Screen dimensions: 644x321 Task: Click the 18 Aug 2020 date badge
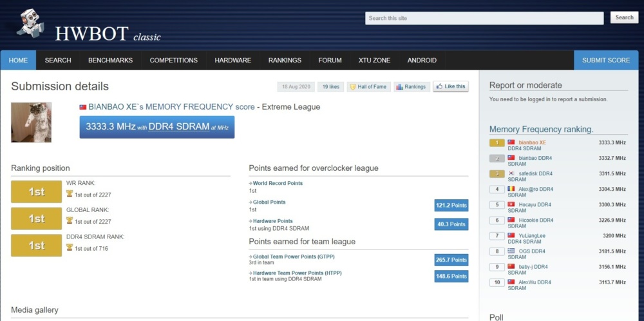tap(296, 87)
